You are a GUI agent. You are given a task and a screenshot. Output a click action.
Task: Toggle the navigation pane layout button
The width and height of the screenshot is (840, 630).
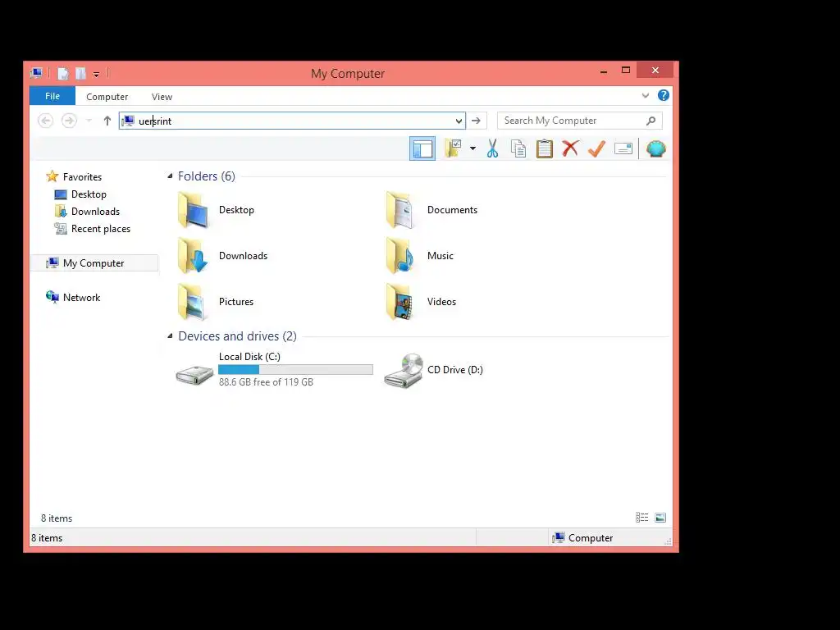(422, 148)
